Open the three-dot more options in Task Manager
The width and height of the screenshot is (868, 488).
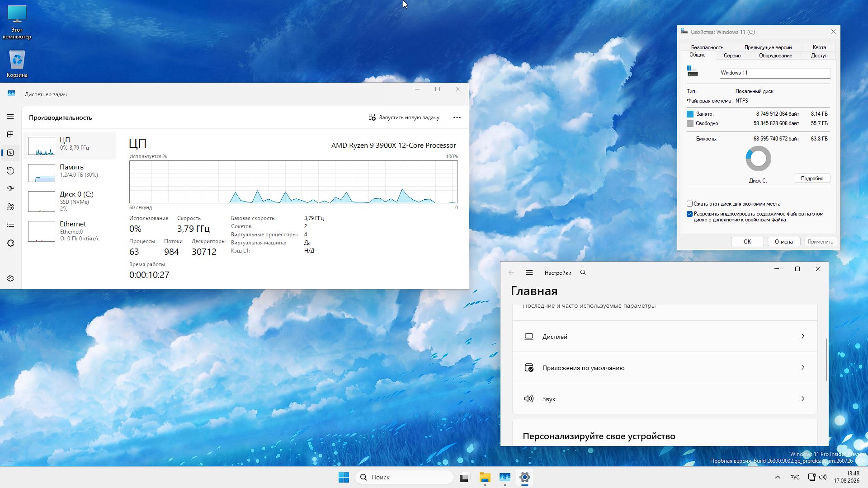point(457,117)
